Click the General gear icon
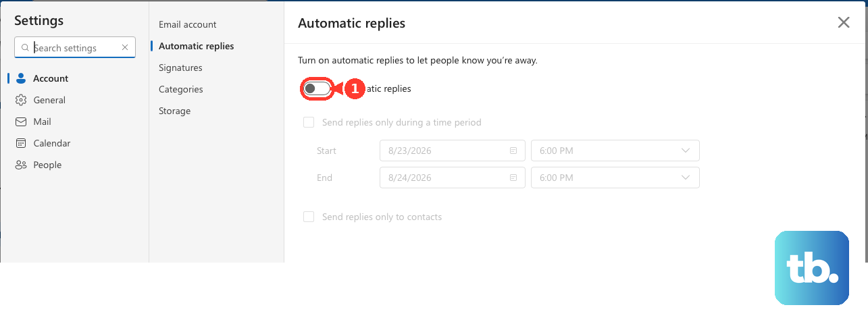Screen dimensions: 868x324 point(21,100)
